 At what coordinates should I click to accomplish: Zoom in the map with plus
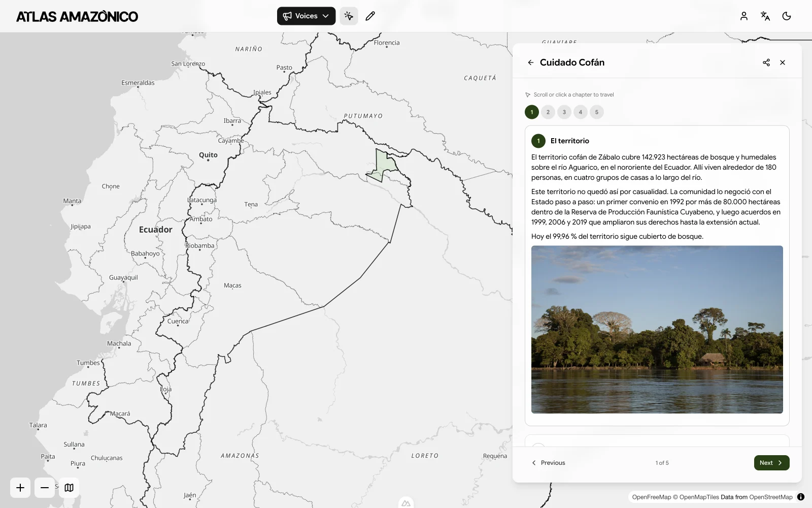pos(20,488)
